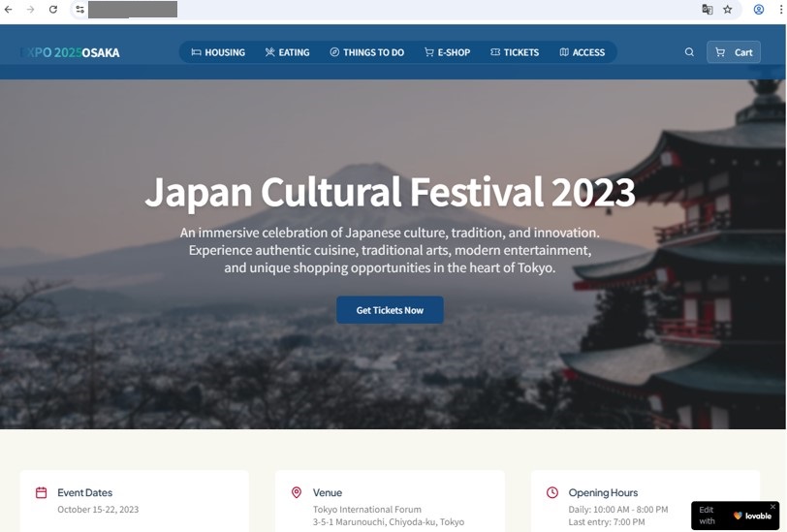Click the browser forward arrow
Screen dimensions: 787x532
31,10
